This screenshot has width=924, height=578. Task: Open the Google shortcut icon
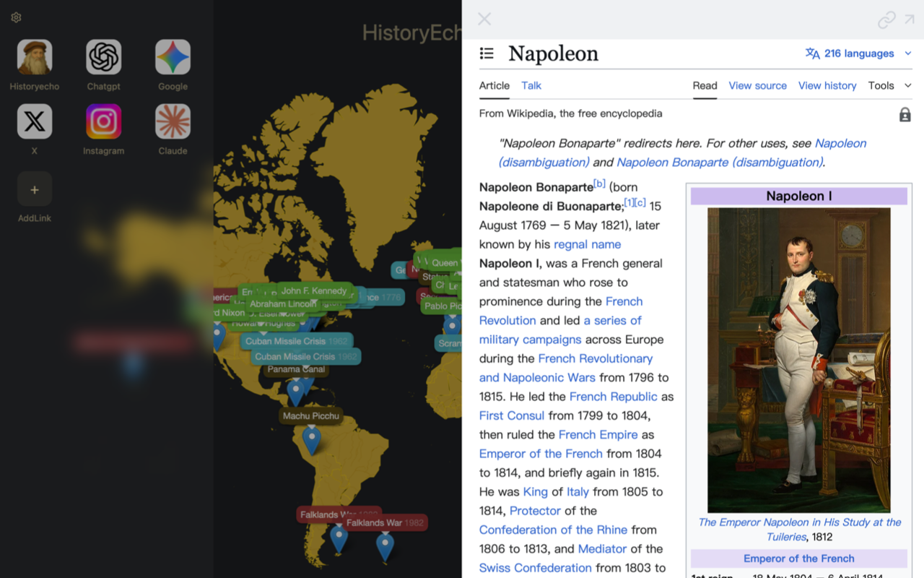(173, 55)
